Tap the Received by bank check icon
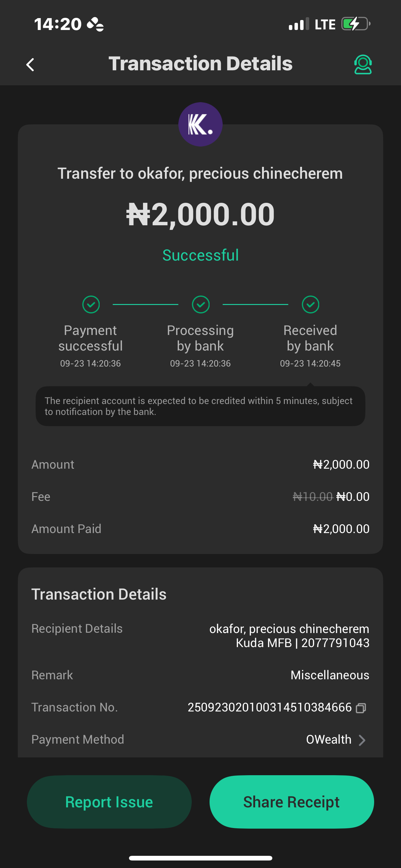The image size is (401, 868). [x=310, y=305]
